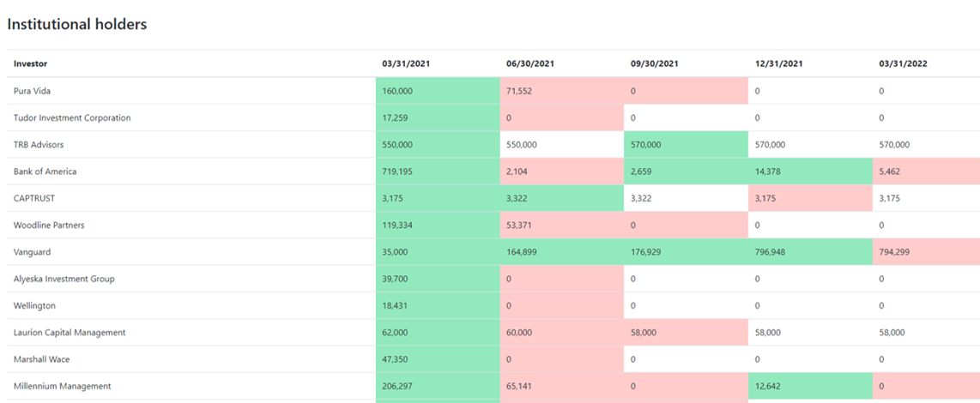Click Bank of America's 2,104 cell
The image size is (980, 403).
click(562, 171)
